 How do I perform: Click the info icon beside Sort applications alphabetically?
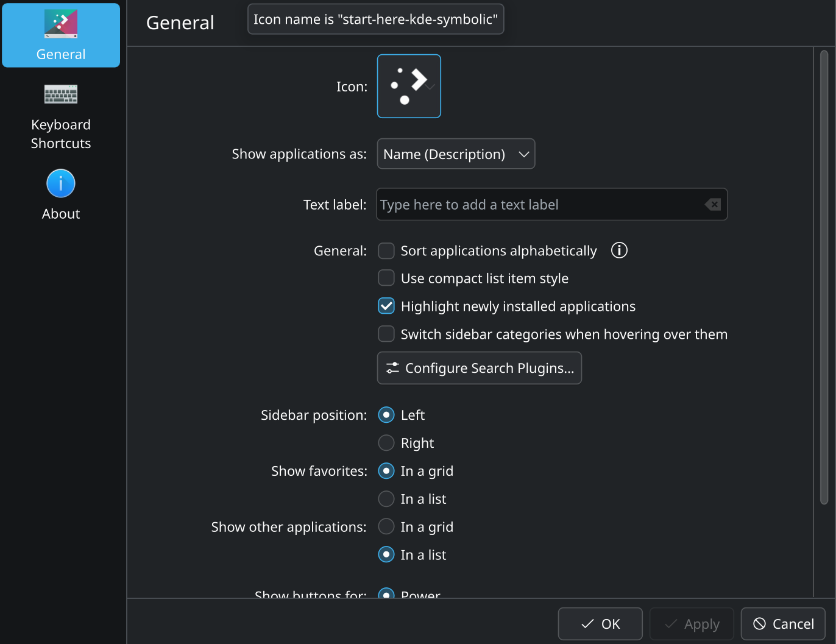[x=619, y=250]
